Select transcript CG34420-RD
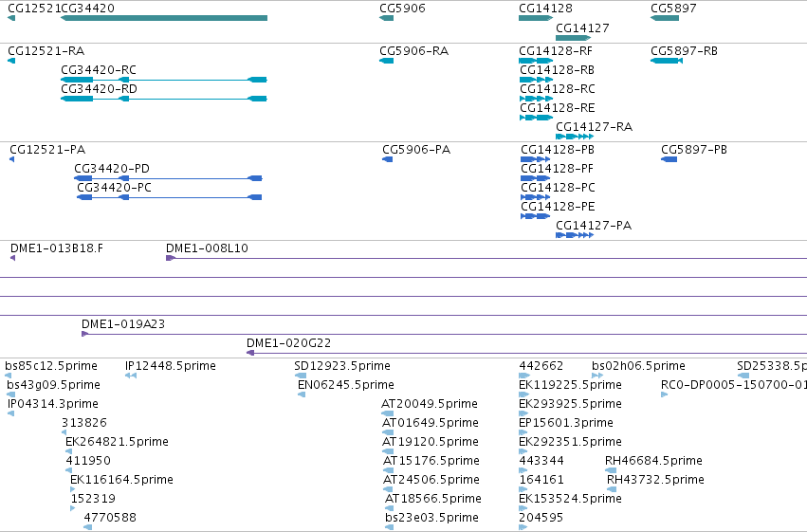 (x=164, y=99)
